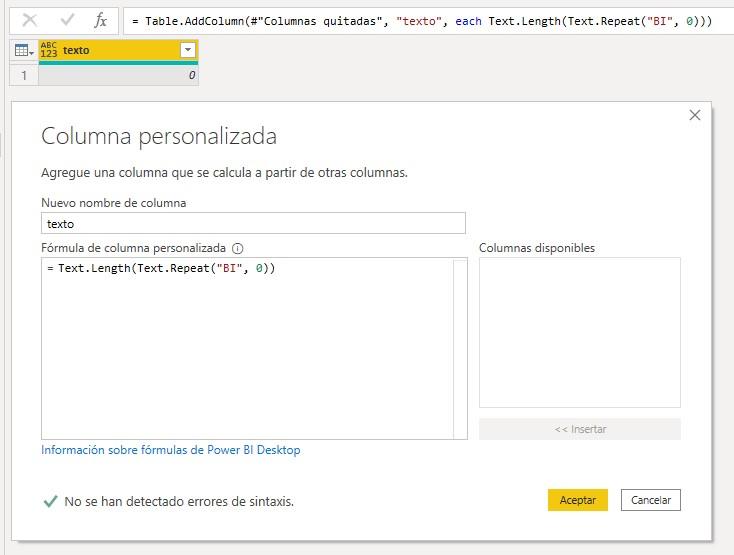Click the green syntax check icon
The width and height of the screenshot is (734, 555).
[50, 501]
